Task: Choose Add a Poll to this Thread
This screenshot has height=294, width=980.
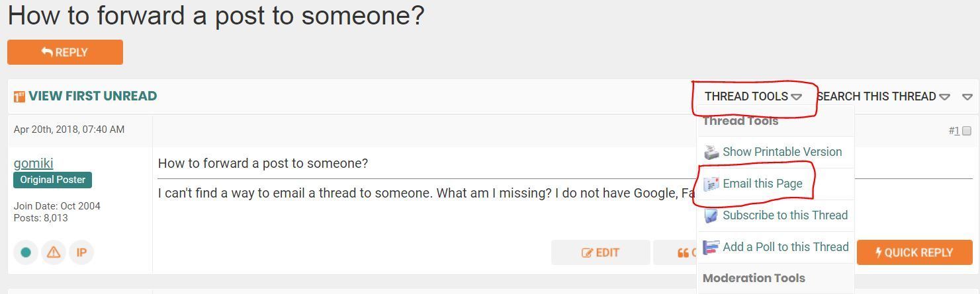Action: click(785, 247)
